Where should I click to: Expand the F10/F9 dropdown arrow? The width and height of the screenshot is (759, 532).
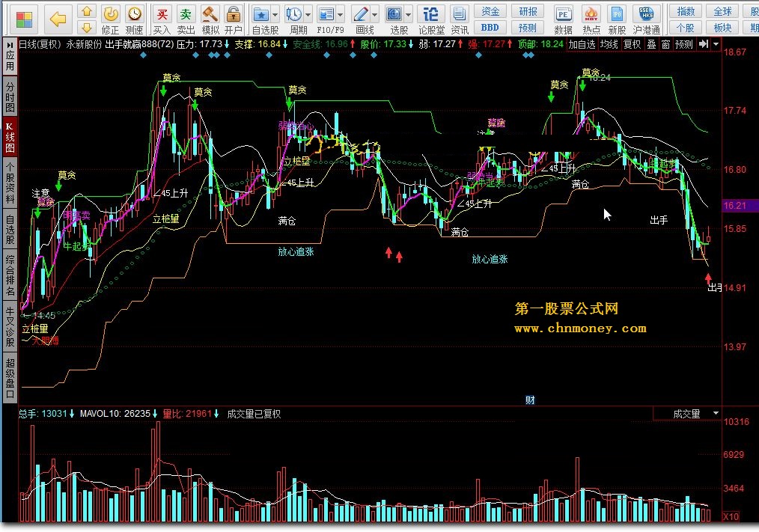[x=341, y=15]
